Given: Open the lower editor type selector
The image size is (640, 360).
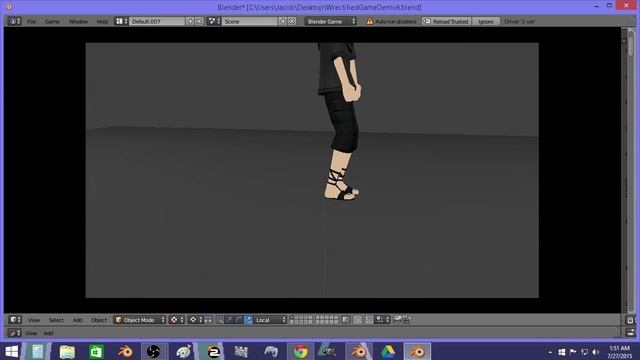Looking at the screenshot, I should pyautogui.click(x=14, y=333).
